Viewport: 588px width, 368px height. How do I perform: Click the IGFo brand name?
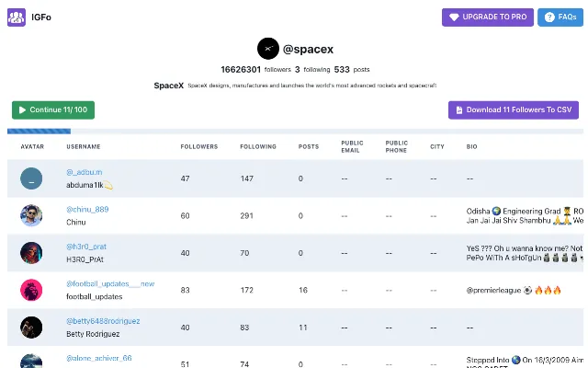click(41, 17)
